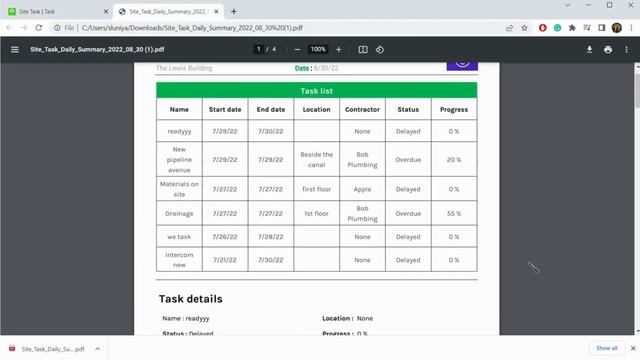
Task: Click the Status column header
Action: pyautogui.click(x=408, y=109)
